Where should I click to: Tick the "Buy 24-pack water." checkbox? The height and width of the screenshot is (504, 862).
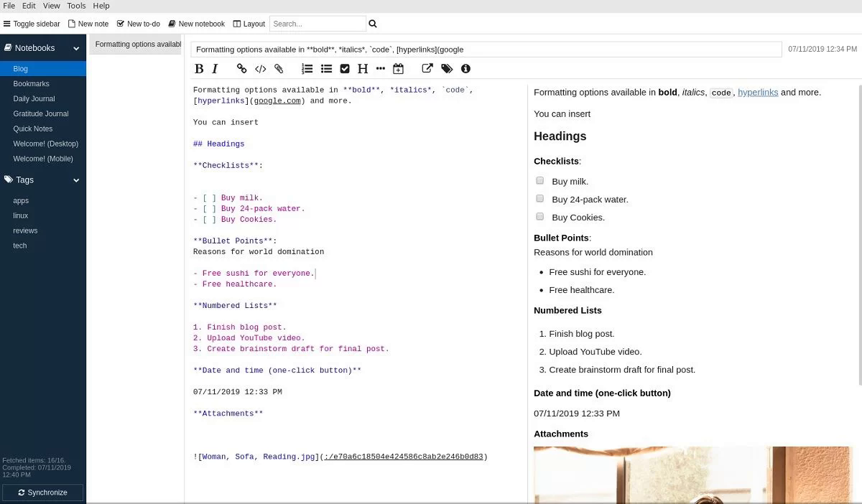pos(539,198)
